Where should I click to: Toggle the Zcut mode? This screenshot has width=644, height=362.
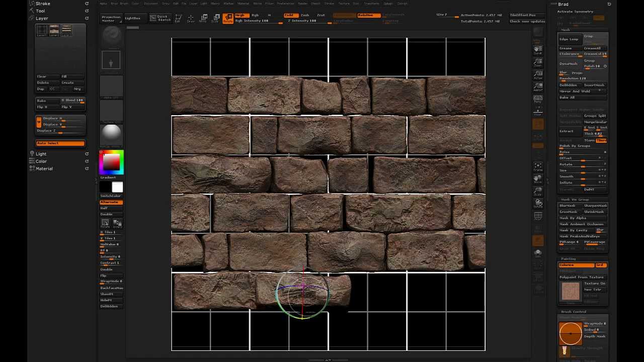pos(320,15)
